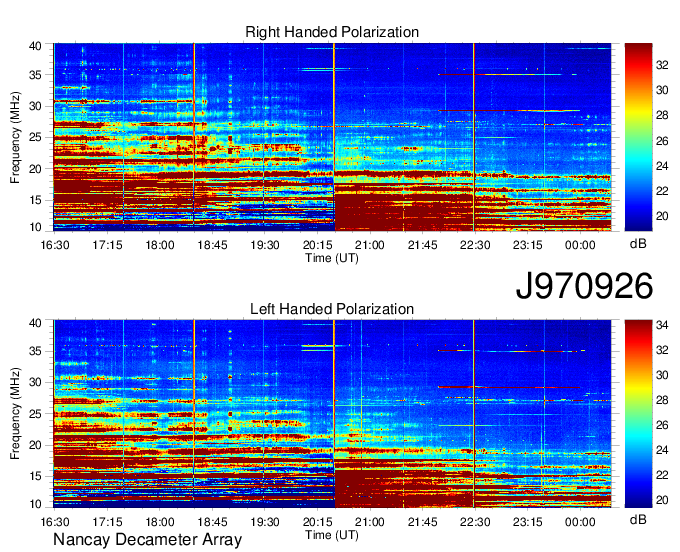Click the Left Handed plot's color scale bar

pyautogui.click(x=638, y=414)
